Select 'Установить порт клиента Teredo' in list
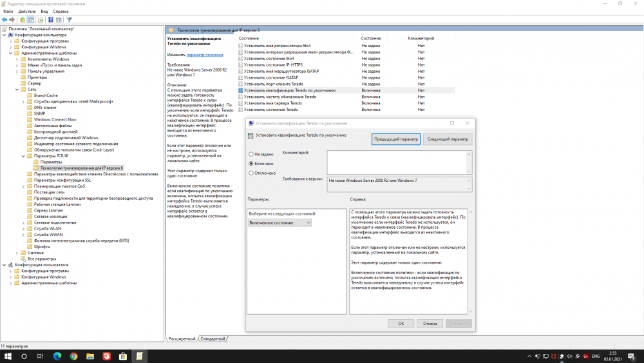Viewport: 644px width, 363px height. (274, 84)
